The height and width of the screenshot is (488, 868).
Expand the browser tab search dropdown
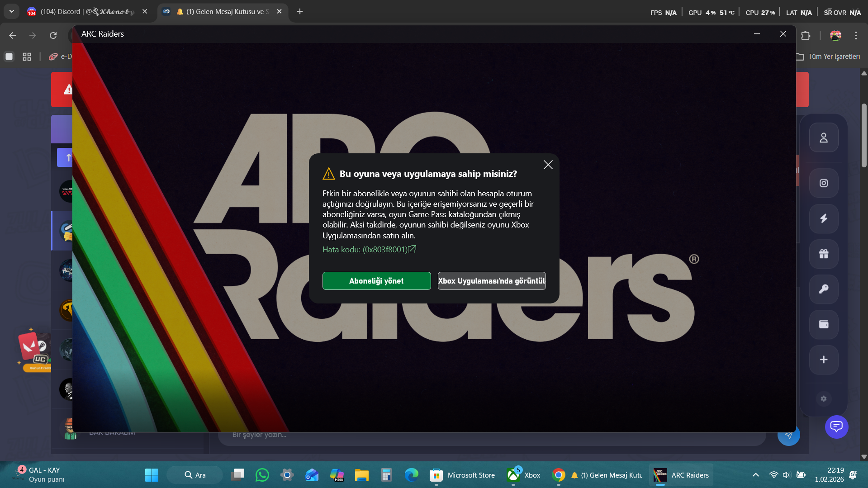(11, 12)
